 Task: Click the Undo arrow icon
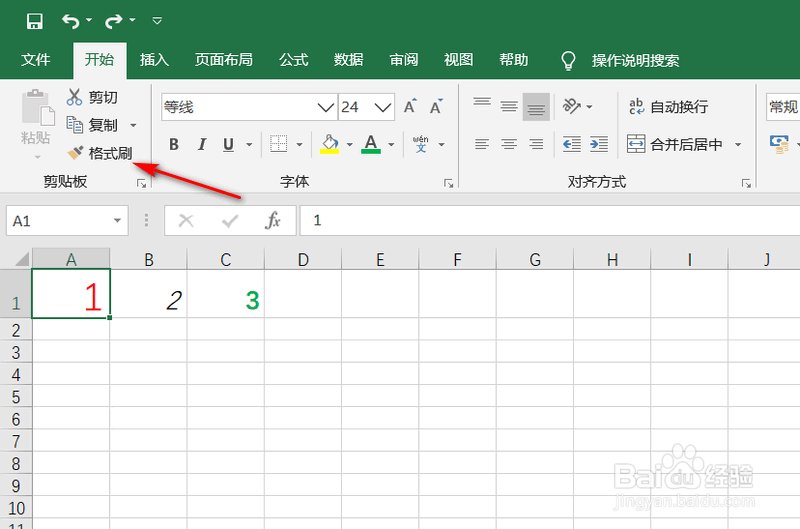(70, 21)
